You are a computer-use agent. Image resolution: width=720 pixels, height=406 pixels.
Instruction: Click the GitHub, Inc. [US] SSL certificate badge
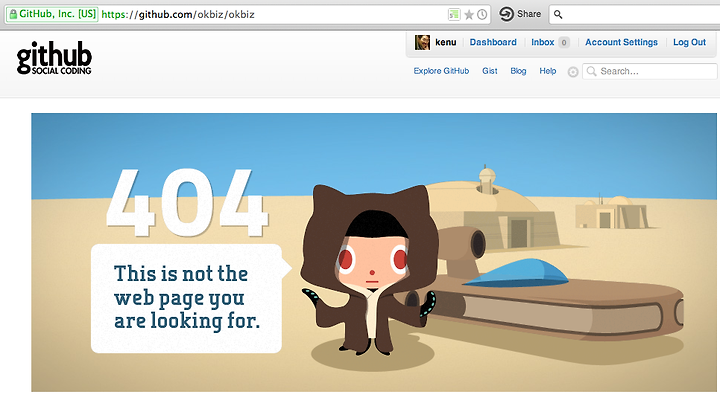pyautogui.click(x=52, y=14)
